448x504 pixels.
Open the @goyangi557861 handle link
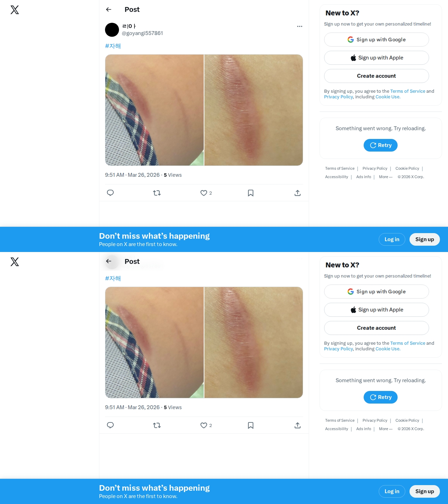point(142,33)
